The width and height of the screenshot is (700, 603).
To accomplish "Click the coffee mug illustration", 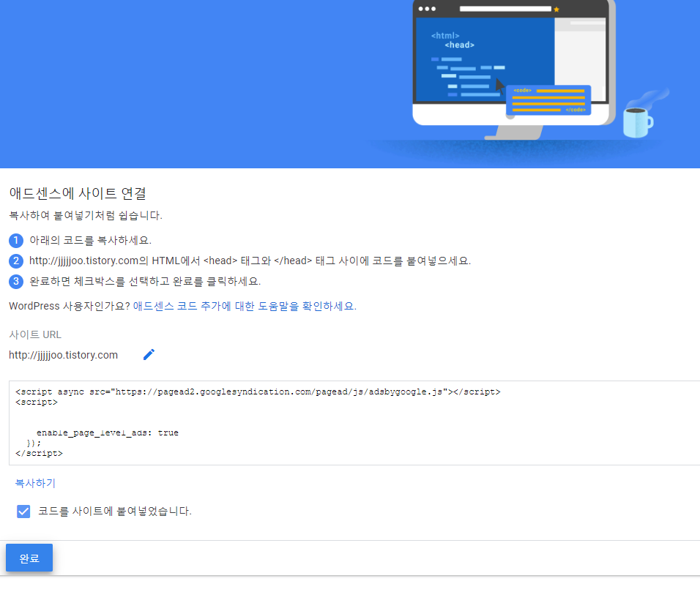I will pos(638,122).
